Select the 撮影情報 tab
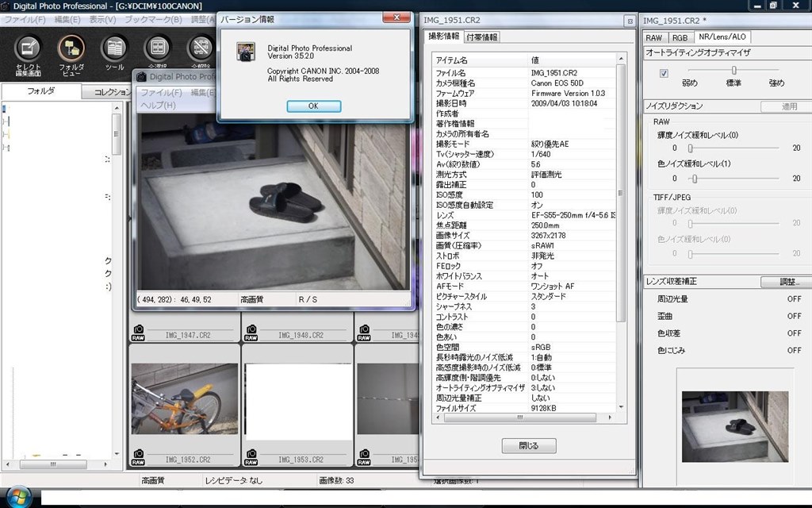The height and width of the screenshot is (508, 812). coord(444,37)
